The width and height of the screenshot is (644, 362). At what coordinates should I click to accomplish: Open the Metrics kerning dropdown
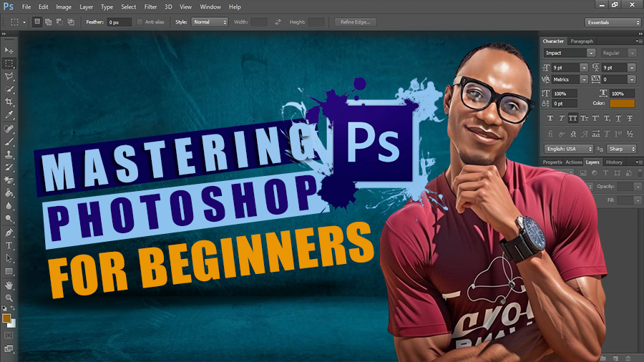pyautogui.click(x=584, y=79)
